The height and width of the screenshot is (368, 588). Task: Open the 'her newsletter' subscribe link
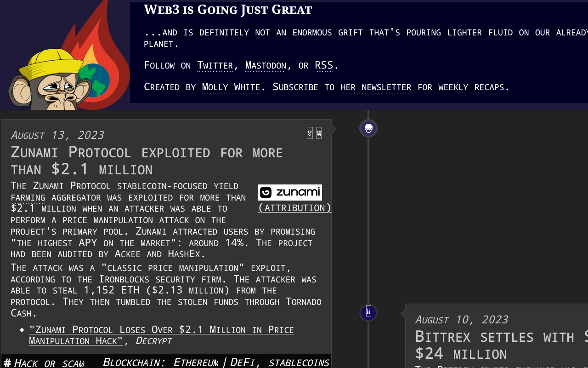point(376,87)
